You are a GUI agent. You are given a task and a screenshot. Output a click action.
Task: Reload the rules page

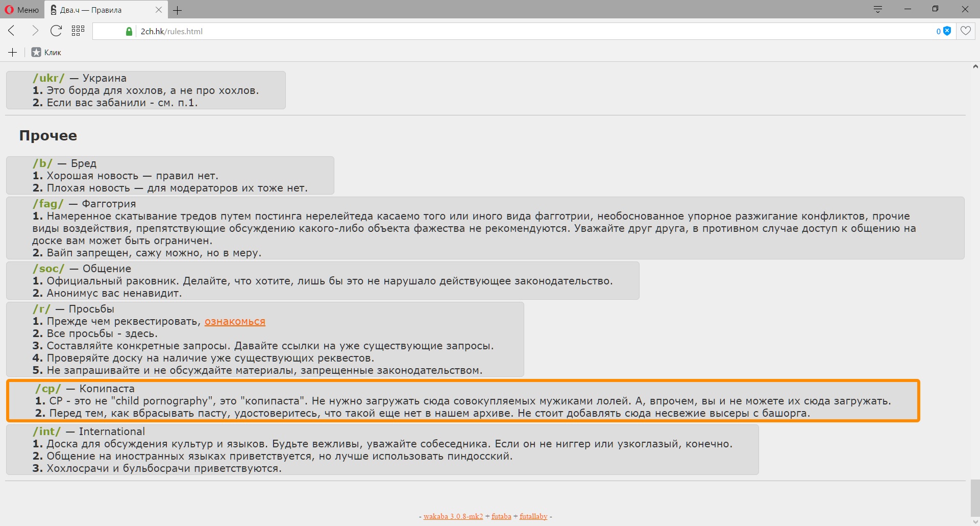(56, 31)
